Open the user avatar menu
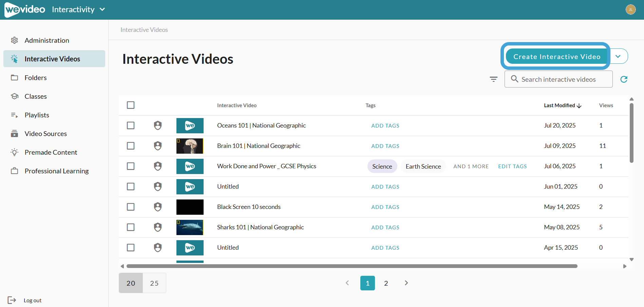644x307 pixels. 630,9
